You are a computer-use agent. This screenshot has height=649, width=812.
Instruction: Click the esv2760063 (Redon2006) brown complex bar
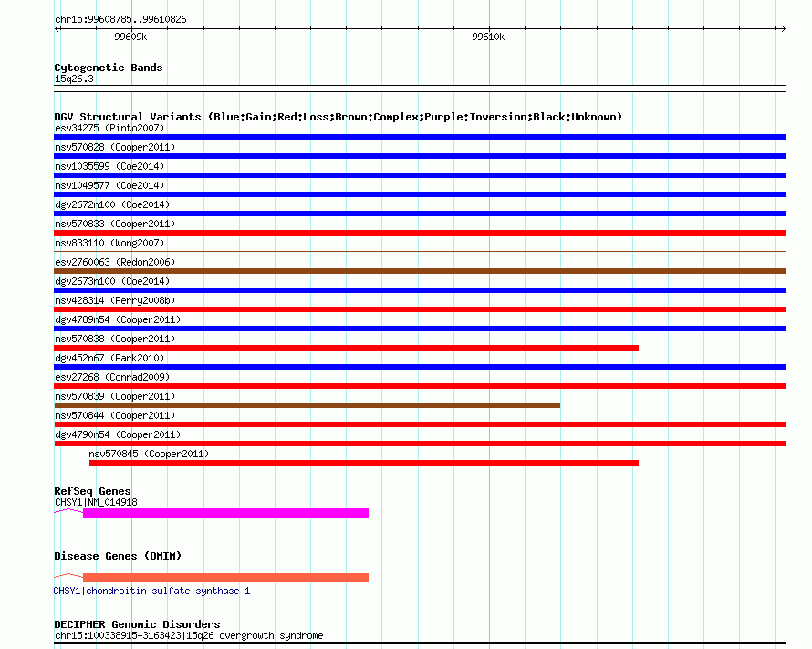tap(420, 271)
